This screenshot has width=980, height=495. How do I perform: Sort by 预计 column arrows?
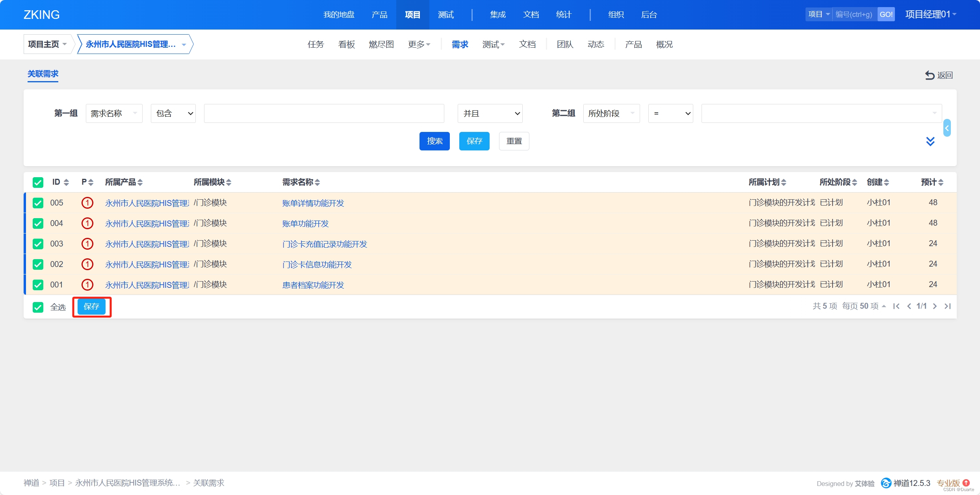[941, 182]
